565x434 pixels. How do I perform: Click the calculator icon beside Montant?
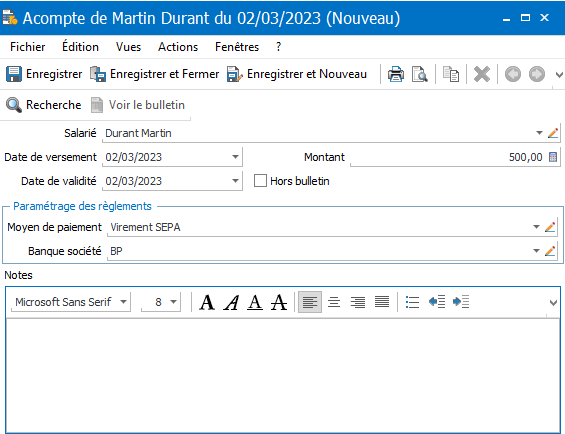point(553,157)
